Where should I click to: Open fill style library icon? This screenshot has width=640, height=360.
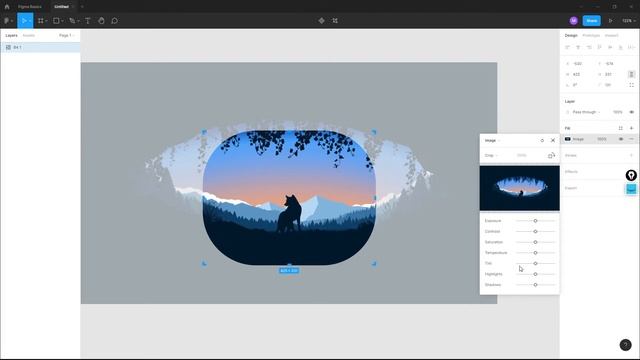pos(620,128)
